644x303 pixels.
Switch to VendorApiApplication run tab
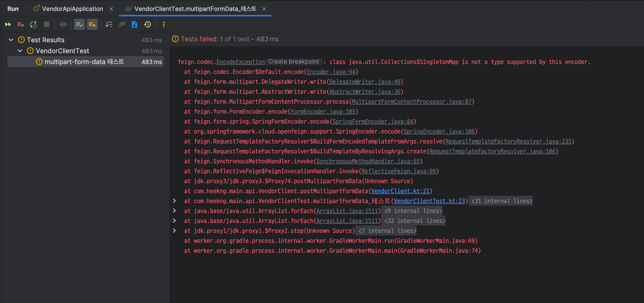(x=72, y=9)
